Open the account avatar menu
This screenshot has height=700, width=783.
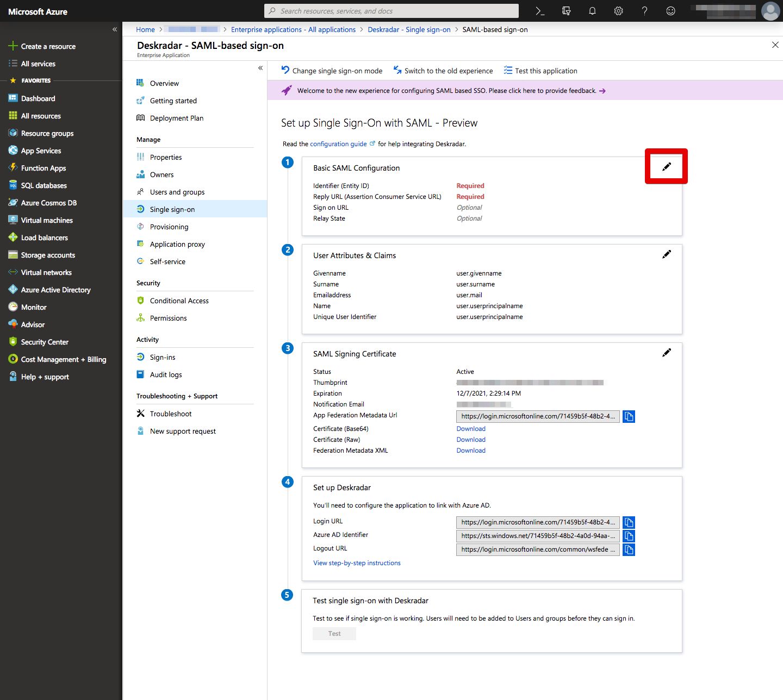point(770,11)
